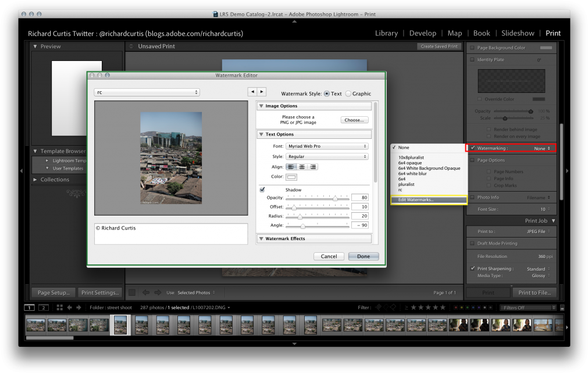Select the center-align text icon

[302, 167]
